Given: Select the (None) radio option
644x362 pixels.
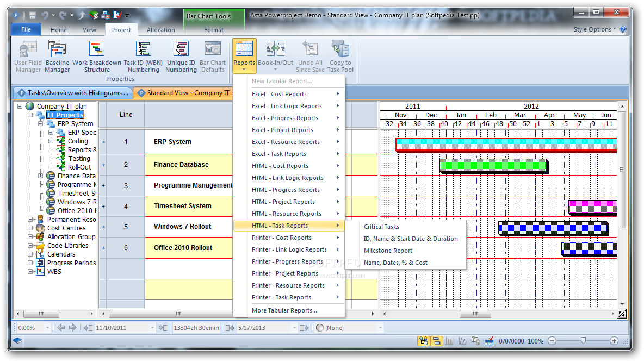Looking at the screenshot, I should click(320, 328).
